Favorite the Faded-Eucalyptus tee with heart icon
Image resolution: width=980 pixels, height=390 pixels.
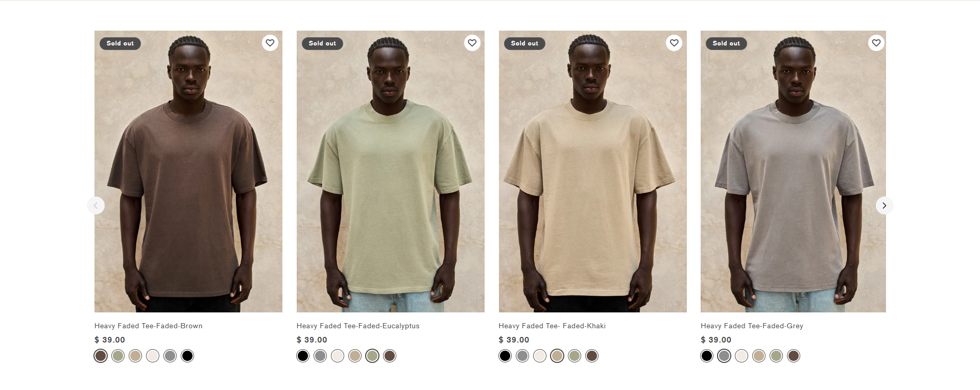(x=472, y=43)
